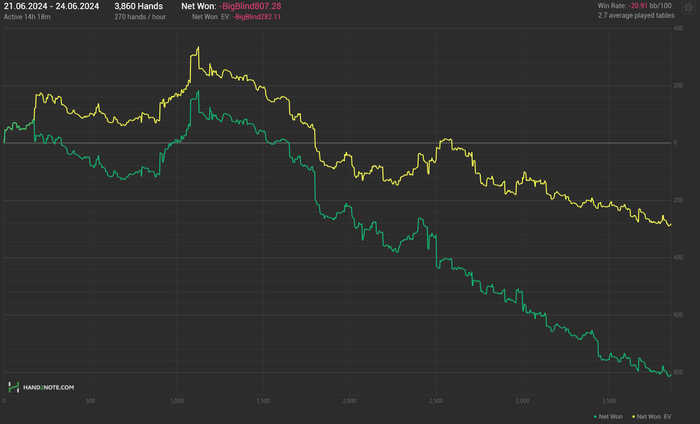Toggle the green Net Won legend entry
This screenshot has width=700, height=424.
pyautogui.click(x=608, y=416)
